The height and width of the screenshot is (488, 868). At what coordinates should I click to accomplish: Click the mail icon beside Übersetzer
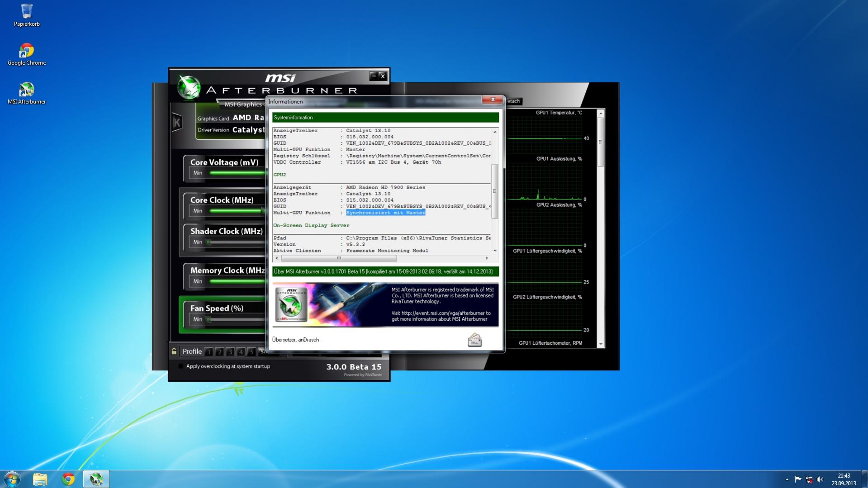click(474, 340)
